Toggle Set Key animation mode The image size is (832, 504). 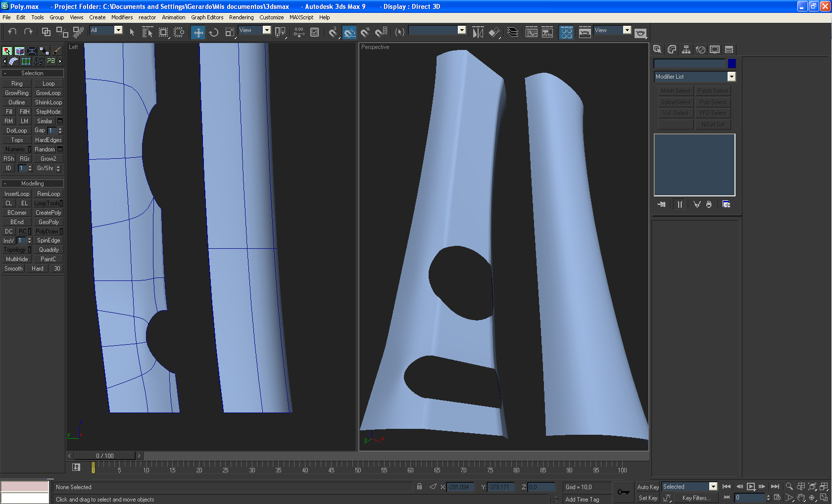coord(648,498)
